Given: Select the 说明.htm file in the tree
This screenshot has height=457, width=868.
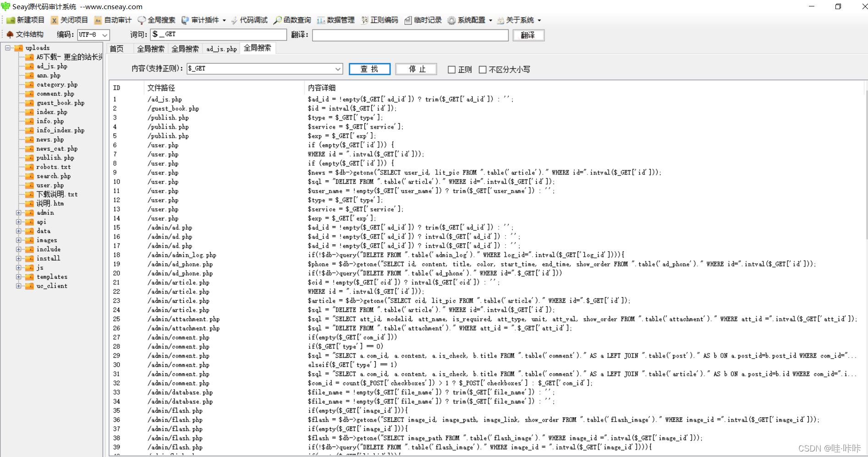Looking at the screenshot, I should click(x=50, y=204).
